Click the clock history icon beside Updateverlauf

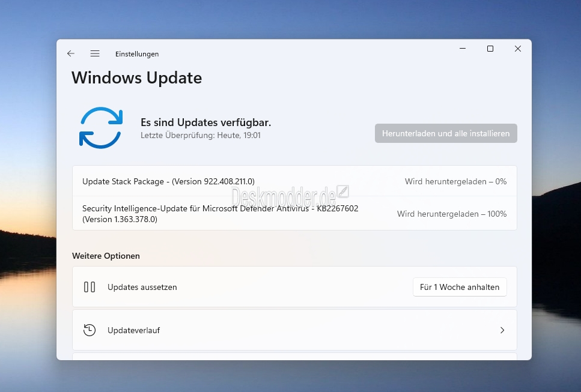90,330
